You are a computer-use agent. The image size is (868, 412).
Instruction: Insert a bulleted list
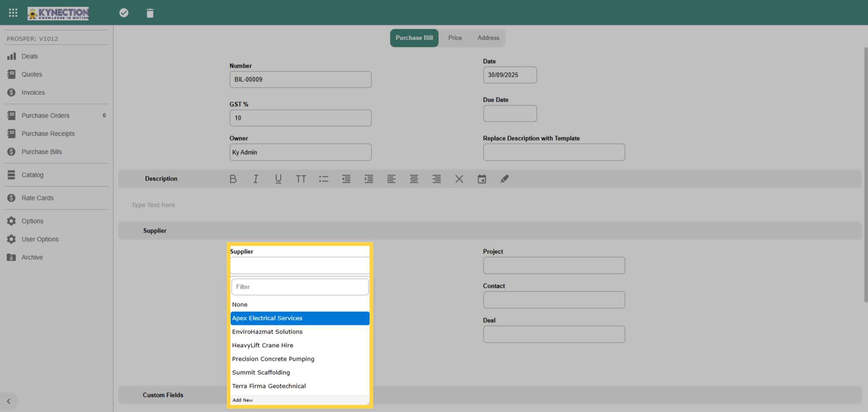pyautogui.click(x=324, y=179)
